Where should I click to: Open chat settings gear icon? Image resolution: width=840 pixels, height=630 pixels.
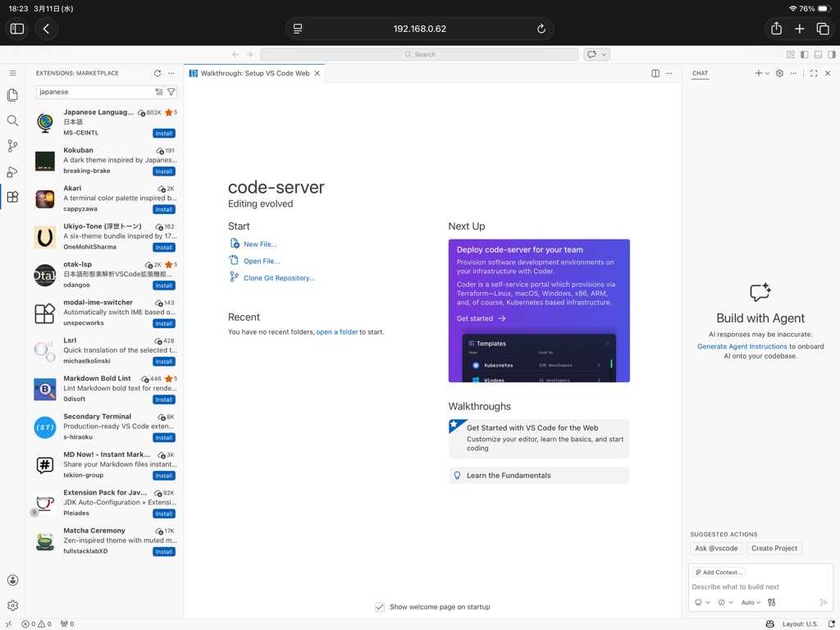click(779, 73)
